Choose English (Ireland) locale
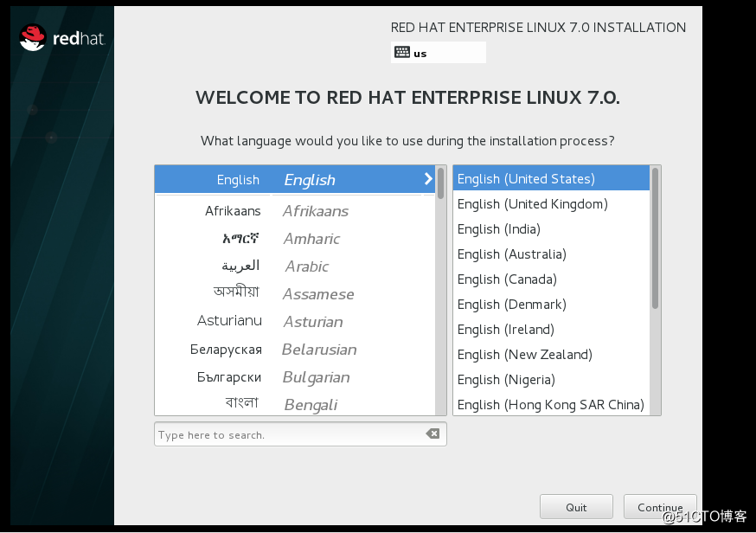This screenshot has height=533, width=756. coord(552,329)
